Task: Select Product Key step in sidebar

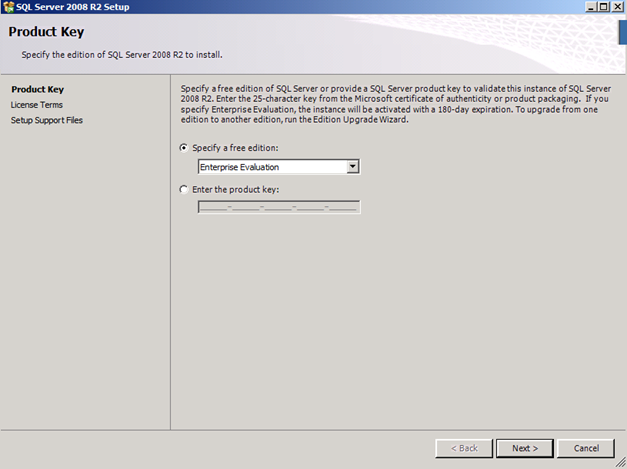Action: click(38, 89)
